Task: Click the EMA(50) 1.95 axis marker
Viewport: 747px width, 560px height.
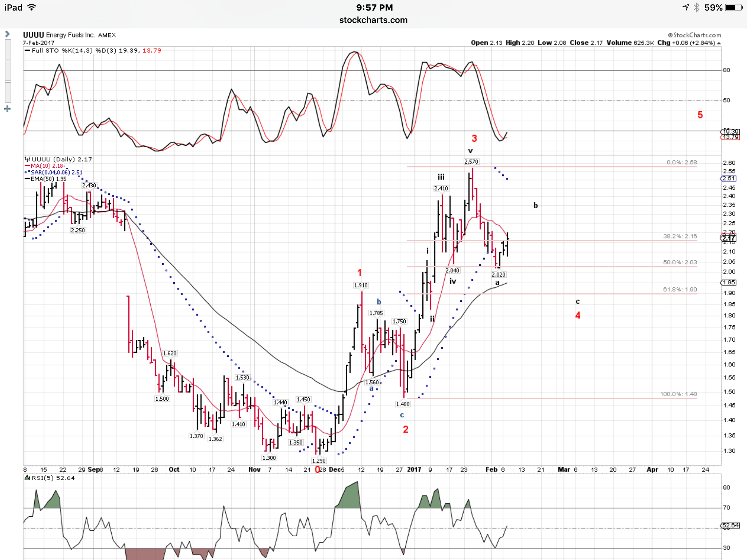Action: pos(729,283)
